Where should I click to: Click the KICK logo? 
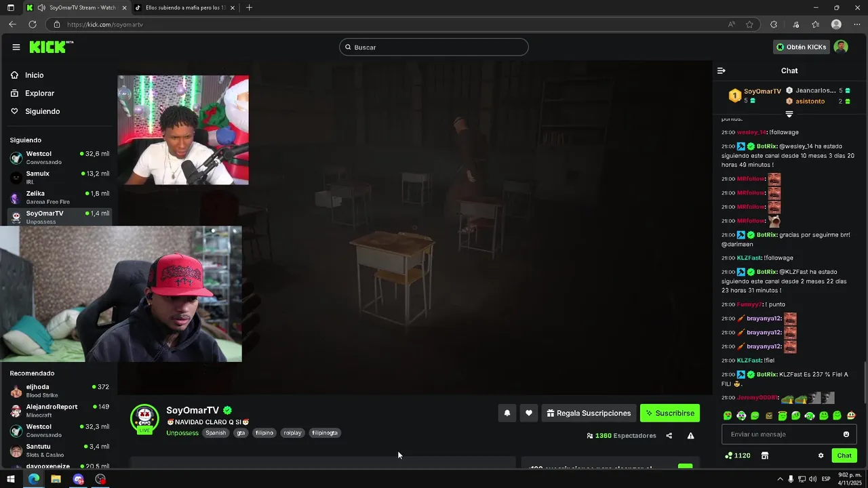51,47
